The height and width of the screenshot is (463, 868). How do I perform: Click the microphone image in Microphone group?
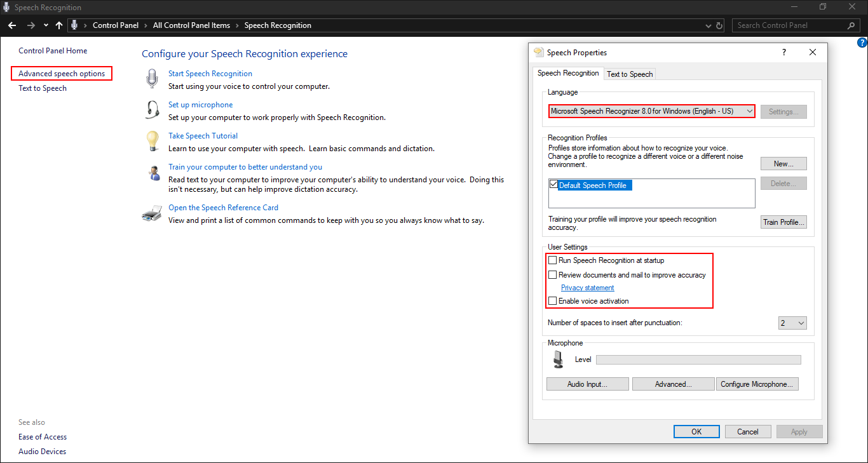pyautogui.click(x=559, y=359)
